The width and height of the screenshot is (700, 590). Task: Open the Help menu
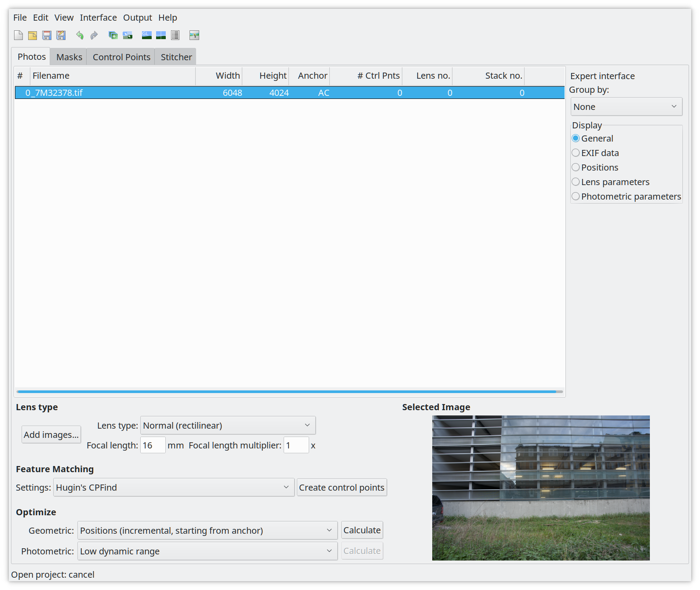pos(168,18)
